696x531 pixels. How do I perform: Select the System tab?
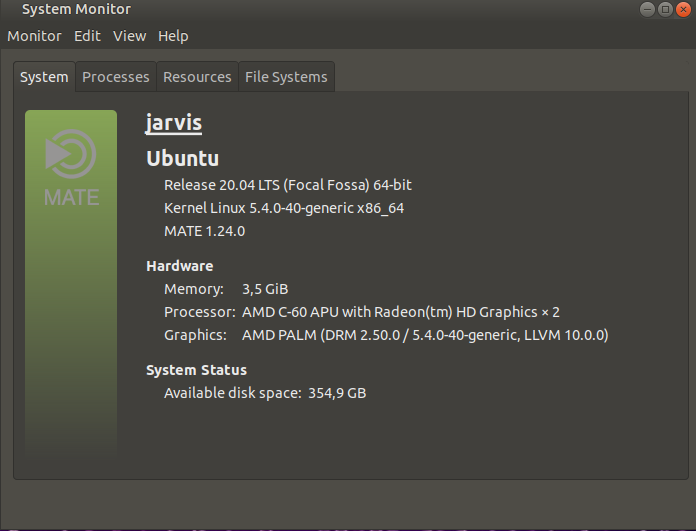click(44, 77)
